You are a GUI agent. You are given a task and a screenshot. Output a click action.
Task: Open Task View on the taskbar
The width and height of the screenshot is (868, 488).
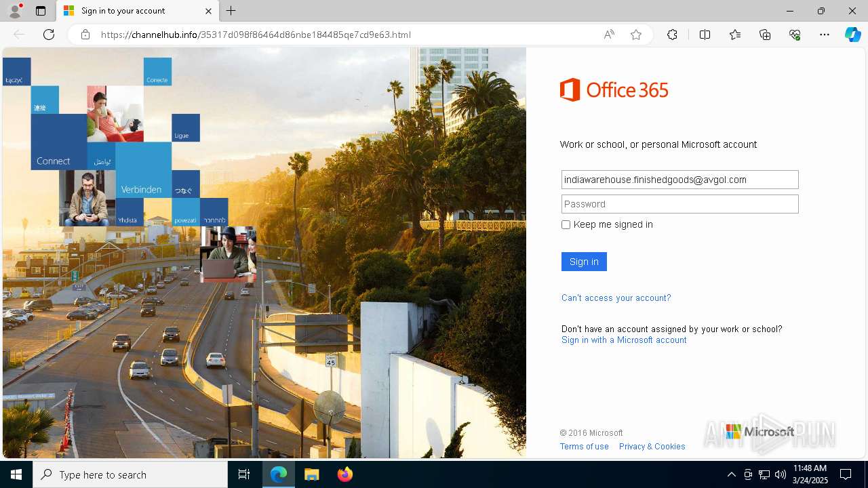244,474
